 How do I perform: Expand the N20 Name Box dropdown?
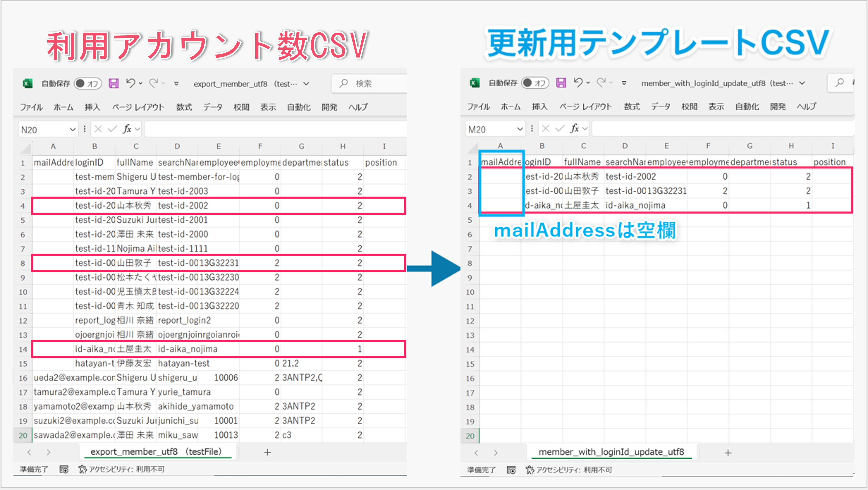point(72,129)
